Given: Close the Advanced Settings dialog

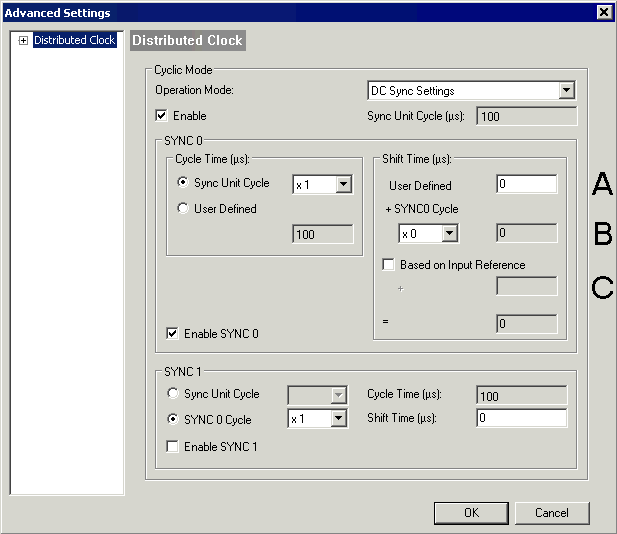Looking at the screenshot, I should pyautogui.click(x=604, y=12).
